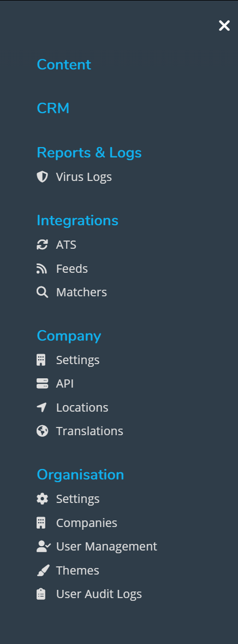Click the RSS icon next to Feeds
Screen dimensions: 238x644
(41, 268)
